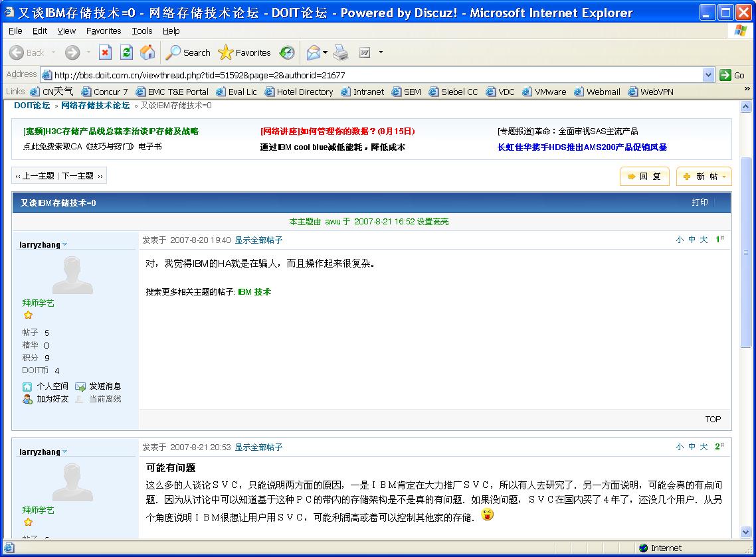Click TOP link under first post
Image resolution: width=756 pixels, height=557 pixels.
(x=713, y=419)
